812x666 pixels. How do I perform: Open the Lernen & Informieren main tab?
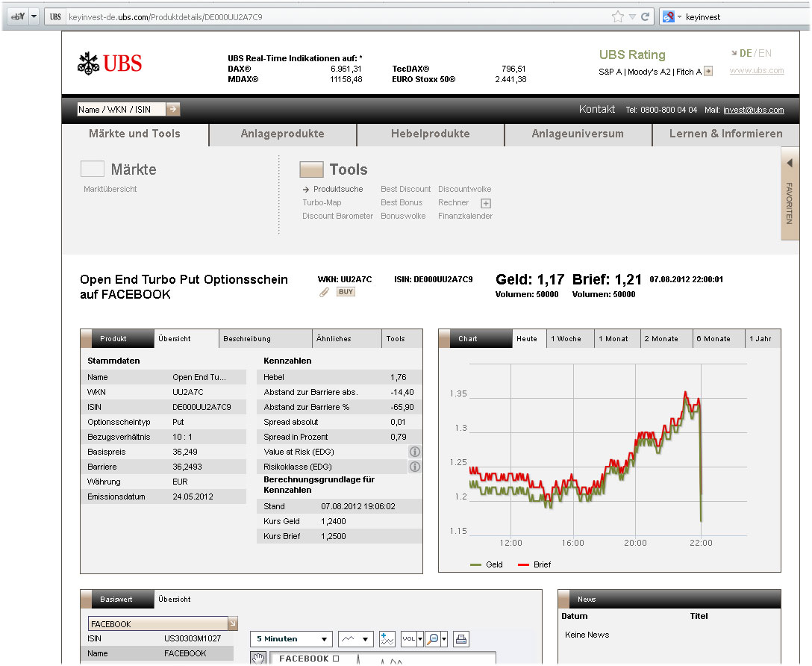(x=725, y=134)
